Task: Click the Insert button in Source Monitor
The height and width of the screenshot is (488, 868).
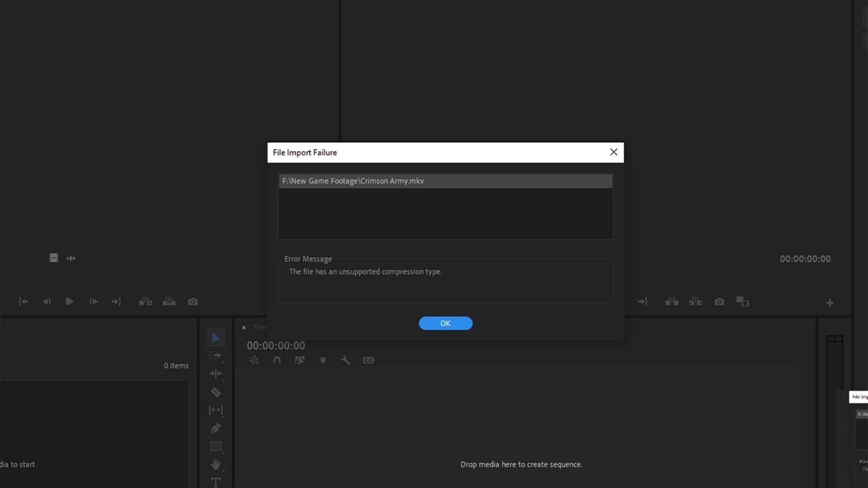Action: coord(145,302)
